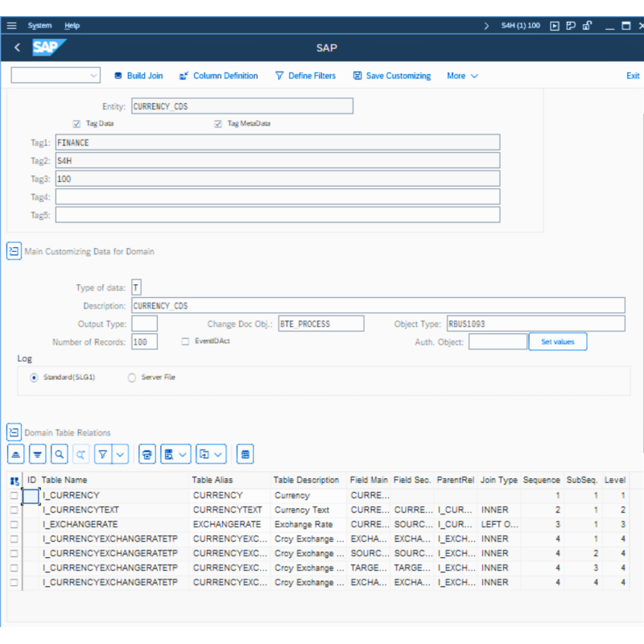Click the print icon in table toolbar

click(147, 455)
